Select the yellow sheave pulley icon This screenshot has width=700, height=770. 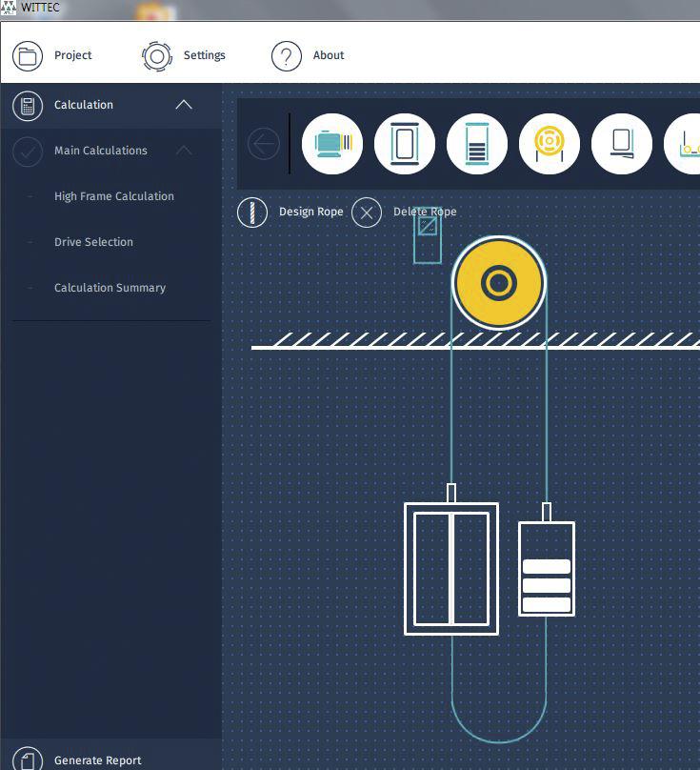pyautogui.click(x=550, y=144)
